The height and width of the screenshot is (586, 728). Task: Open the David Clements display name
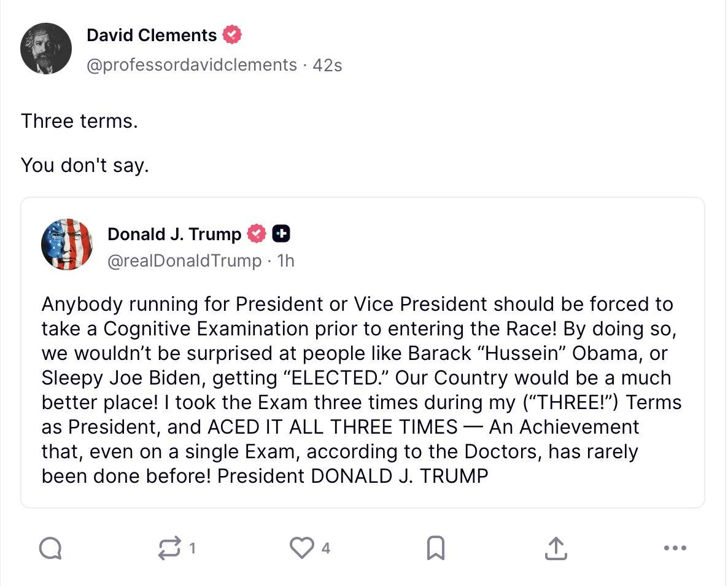(152, 35)
